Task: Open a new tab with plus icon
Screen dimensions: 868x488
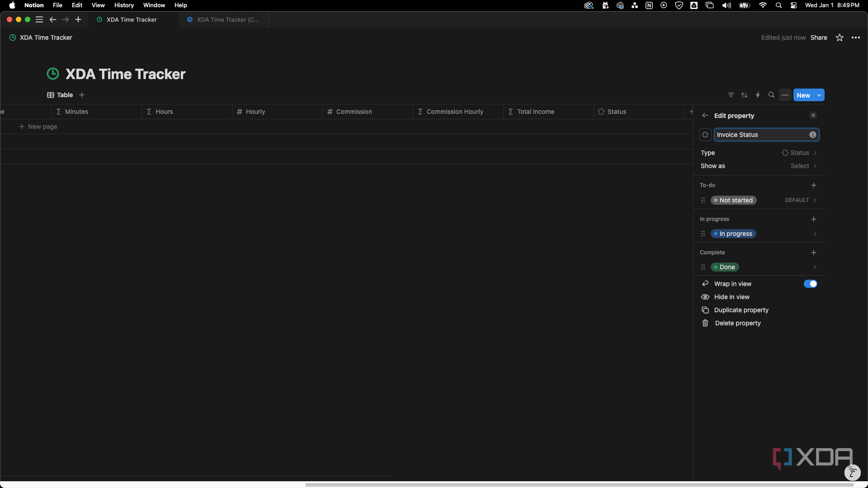Action: (78, 19)
